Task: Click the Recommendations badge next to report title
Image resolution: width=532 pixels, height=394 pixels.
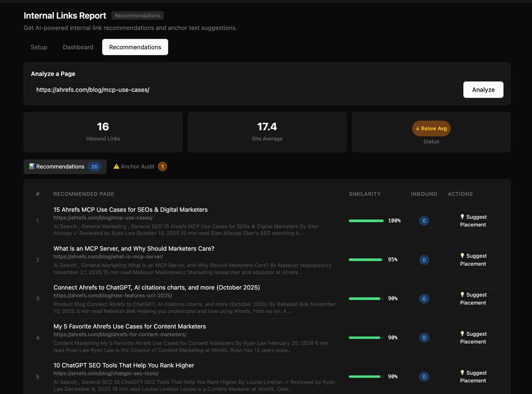Action: [137, 16]
